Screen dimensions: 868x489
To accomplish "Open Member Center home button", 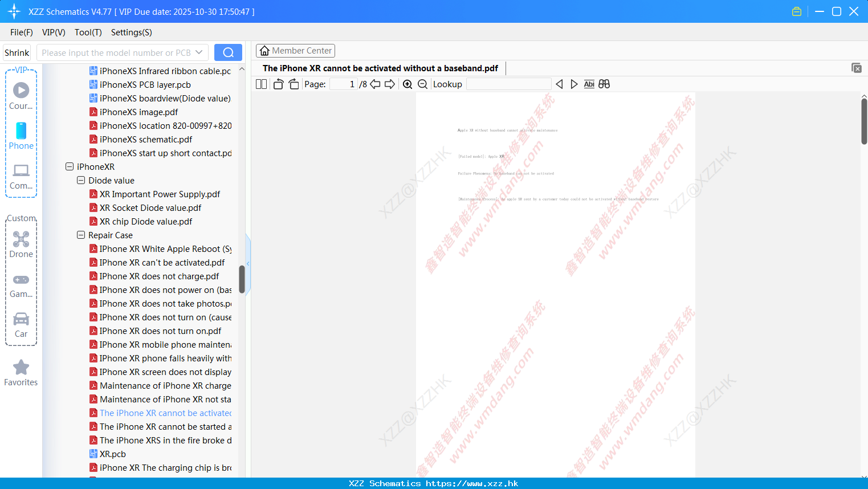I will click(x=295, y=51).
